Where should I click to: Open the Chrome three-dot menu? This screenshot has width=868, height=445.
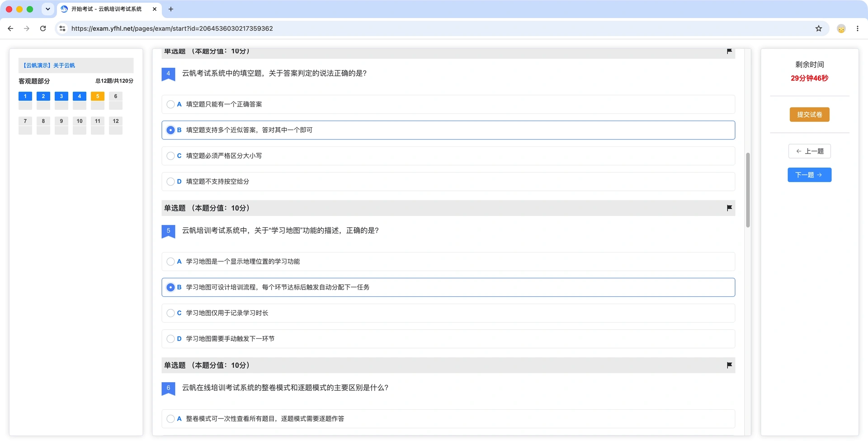(x=858, y=28)
